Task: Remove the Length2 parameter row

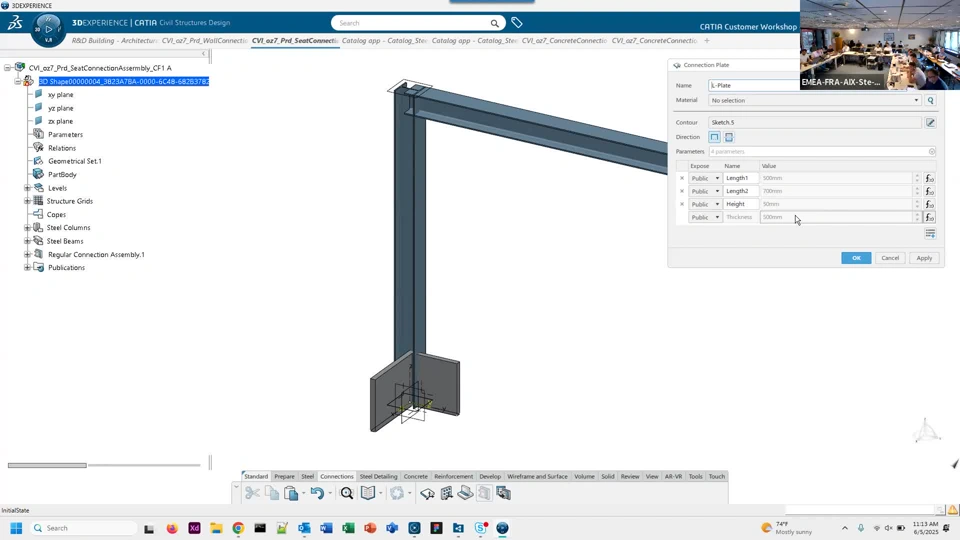Action: [x=681, y=191]
